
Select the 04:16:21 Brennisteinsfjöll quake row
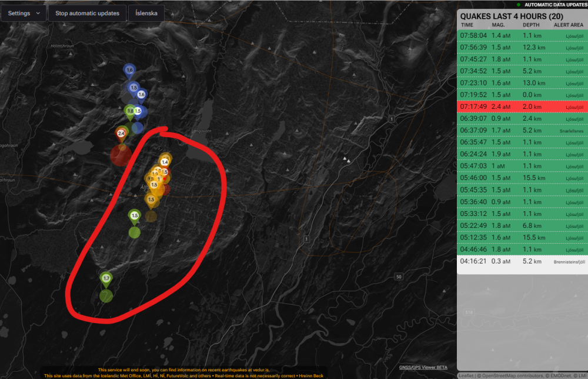click(x=522, y=261)
